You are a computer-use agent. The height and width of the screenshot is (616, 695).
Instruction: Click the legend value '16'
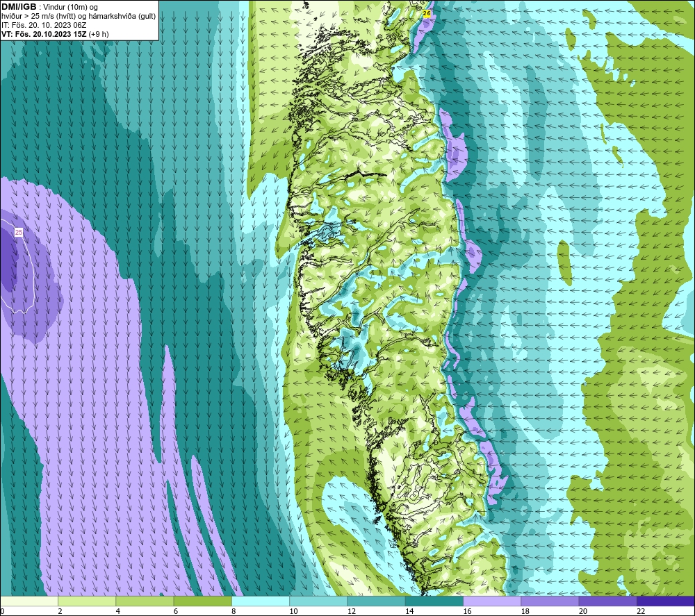tap(468, 611)
